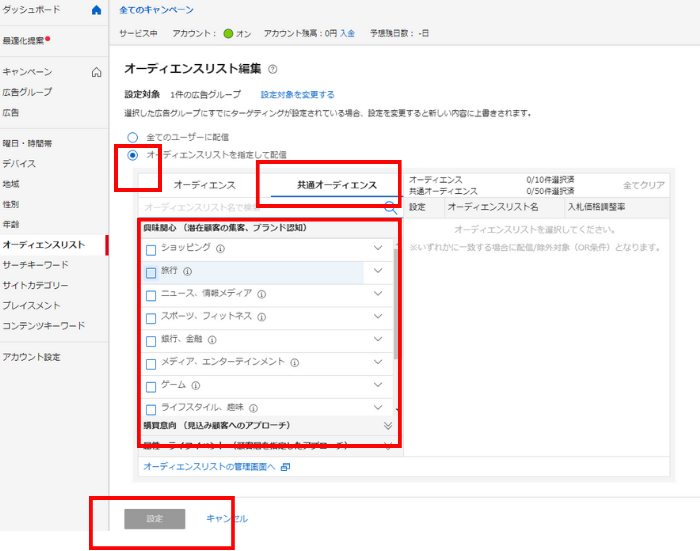Show info icon for 旅行
This screenshot has height=551, width=700.
(x=188, y=271)
